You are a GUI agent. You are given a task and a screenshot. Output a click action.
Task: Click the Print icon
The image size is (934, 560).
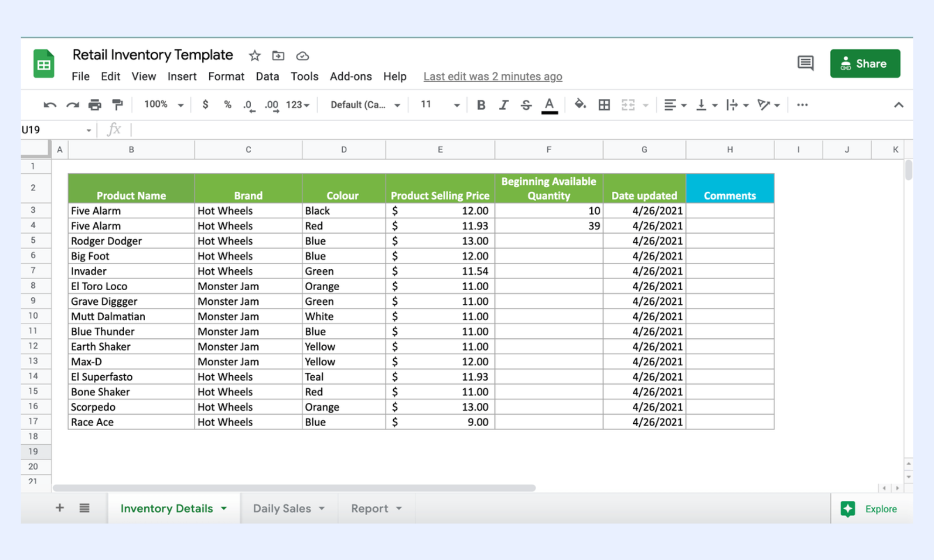click(95, 105)
